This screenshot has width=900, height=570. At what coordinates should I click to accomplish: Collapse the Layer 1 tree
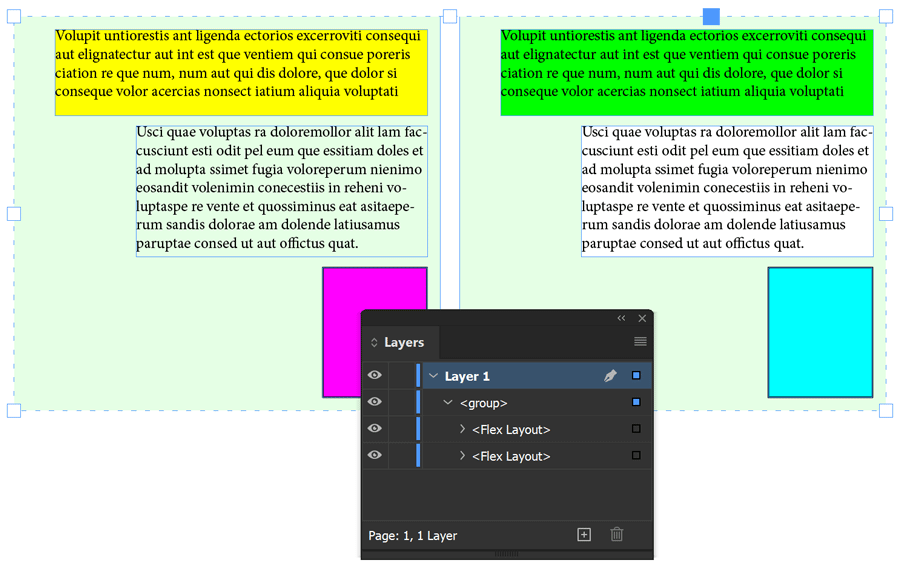[434, 376]
